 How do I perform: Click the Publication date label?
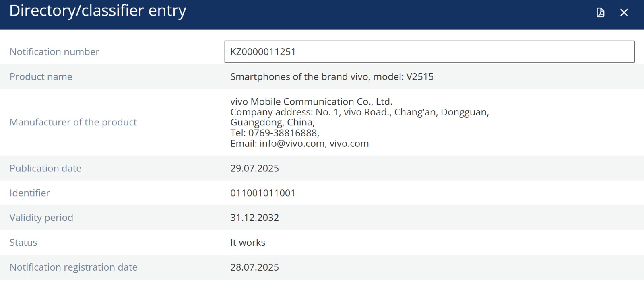click(45, 168)
